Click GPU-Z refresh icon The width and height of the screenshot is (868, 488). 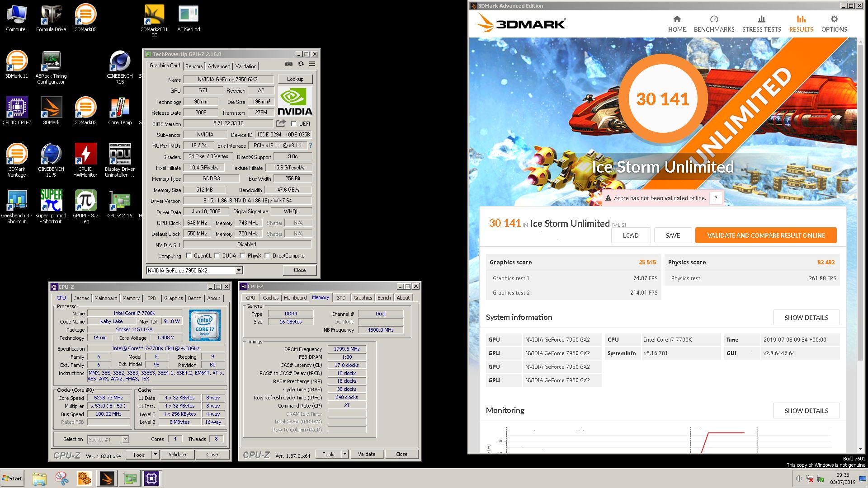tap(301, 64)
